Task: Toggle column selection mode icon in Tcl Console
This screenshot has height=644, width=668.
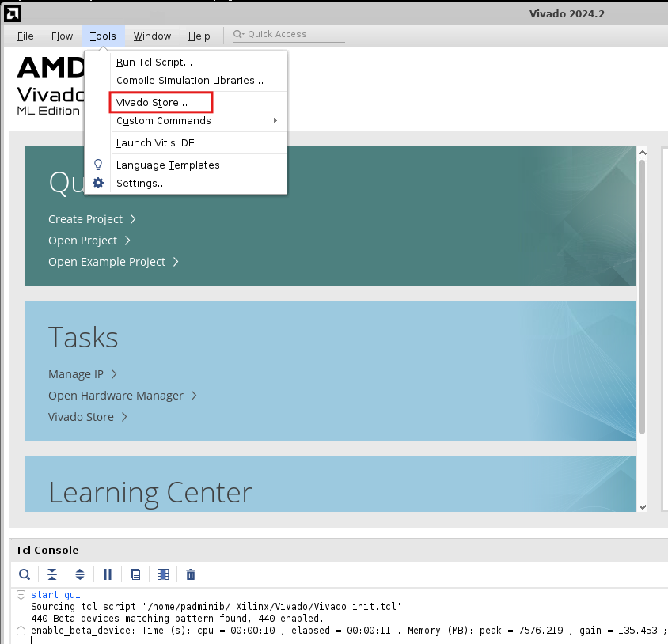Action: point(163,574)
